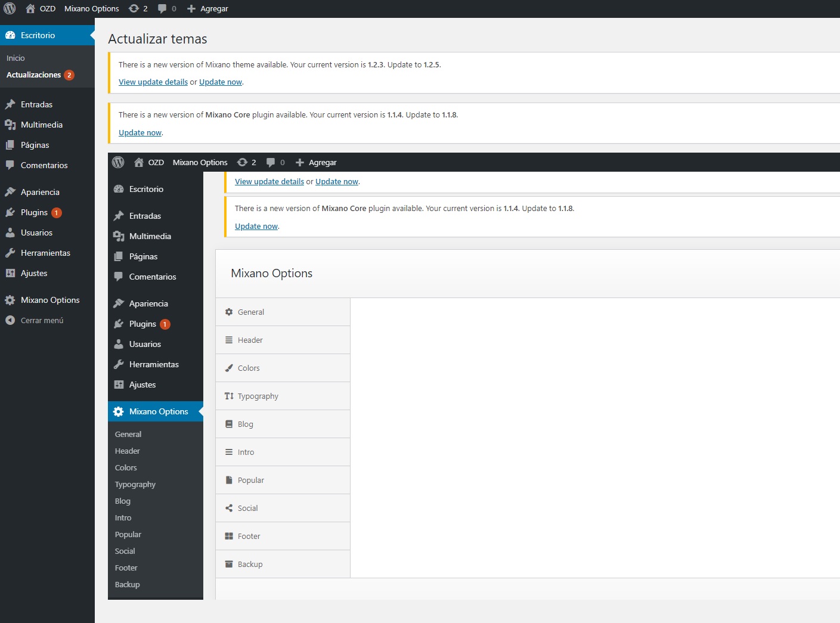Click the Ajustes icon in inner sidebar
840x623 pixels.
(x=119, y=385)
